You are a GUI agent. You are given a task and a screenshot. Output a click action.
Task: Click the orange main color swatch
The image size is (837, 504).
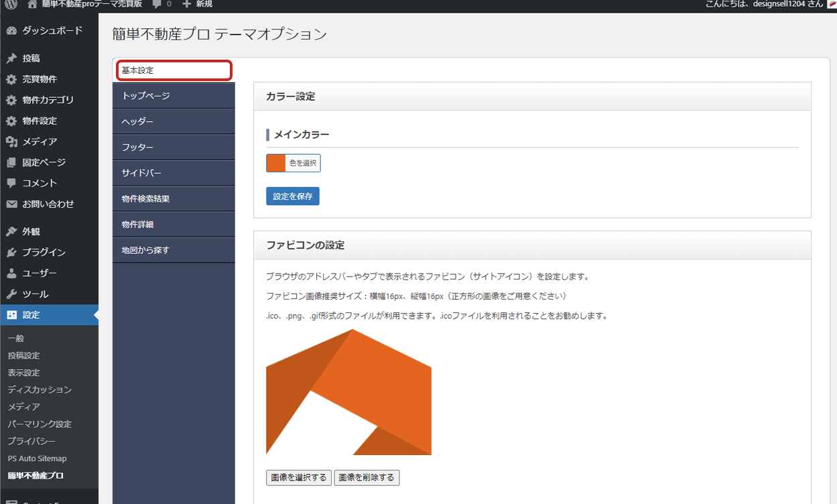click(276, 163)
